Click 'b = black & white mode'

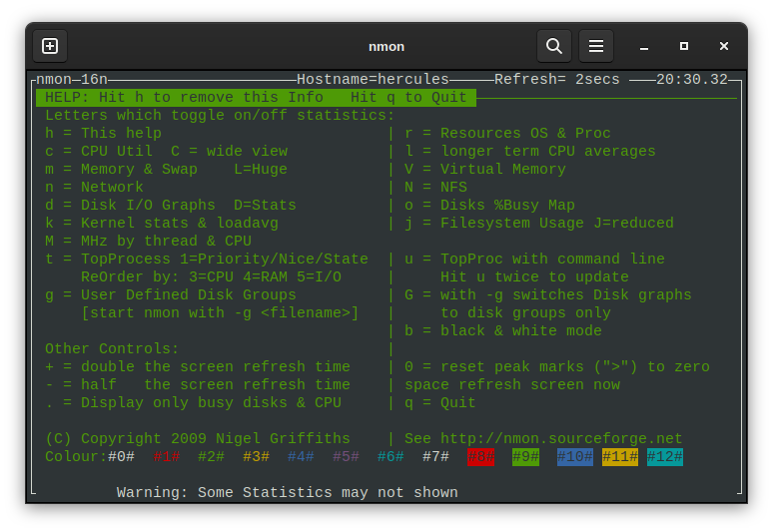click(x=503, y=331)
